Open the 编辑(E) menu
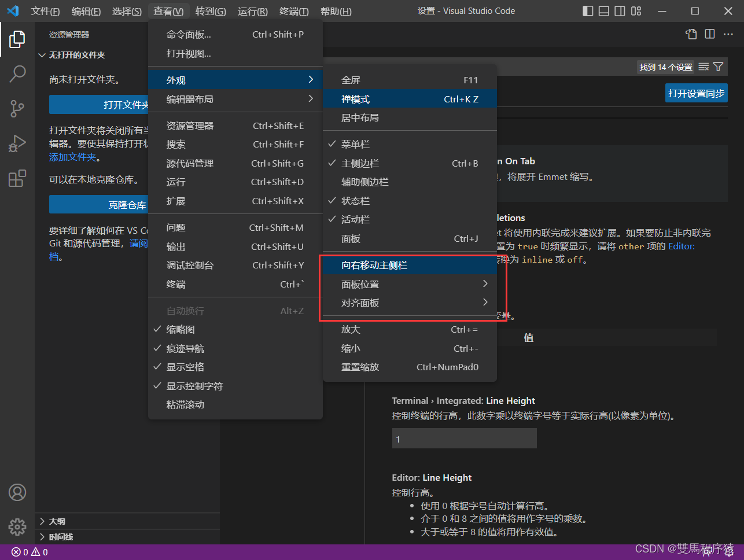744x560 pixels. point(86,11)
